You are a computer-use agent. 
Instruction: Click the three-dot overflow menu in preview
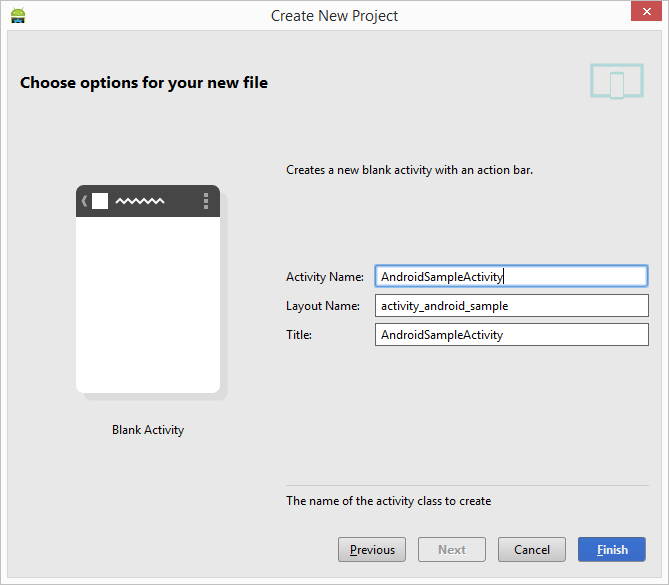tap(206, 201)
